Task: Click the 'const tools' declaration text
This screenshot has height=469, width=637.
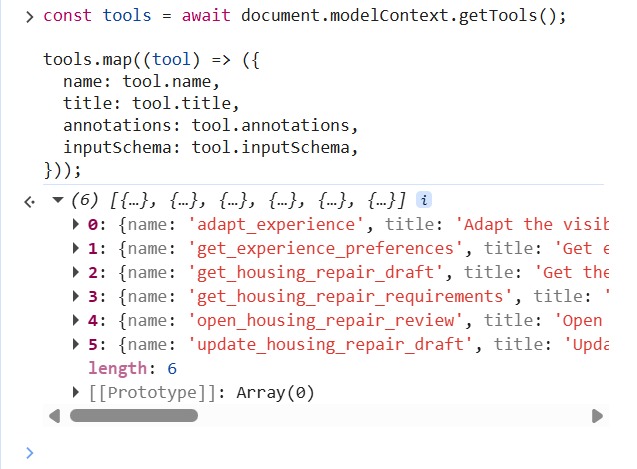Action: [97, 16]
